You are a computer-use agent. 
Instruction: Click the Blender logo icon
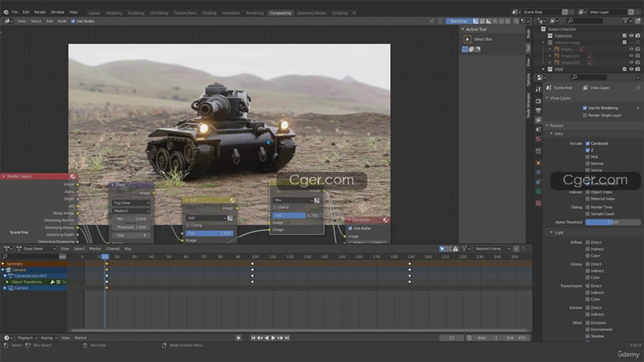click(x=6, y=12)
